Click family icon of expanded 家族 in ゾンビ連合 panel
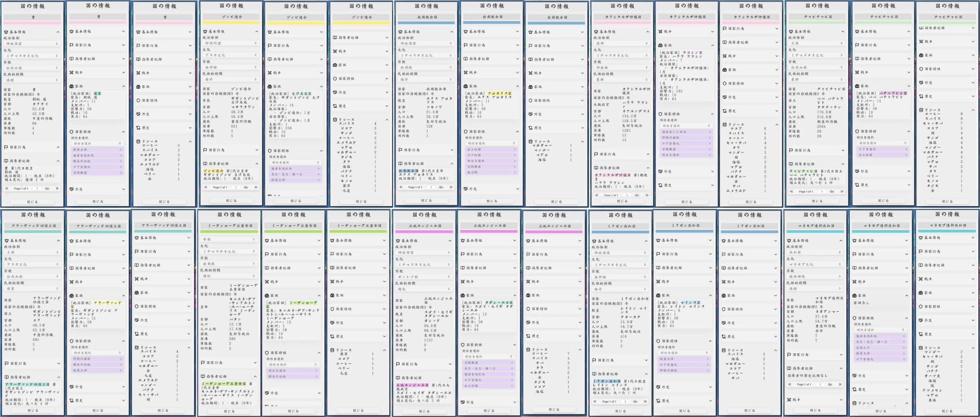The height and width of the screenshot is (417, 980). coord(269,86)
